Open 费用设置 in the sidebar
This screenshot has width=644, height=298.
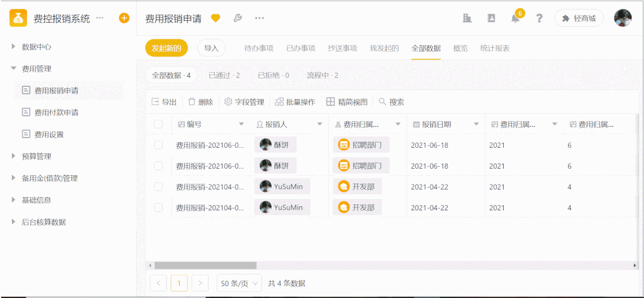pyautogui.click(x=49, y=135)
